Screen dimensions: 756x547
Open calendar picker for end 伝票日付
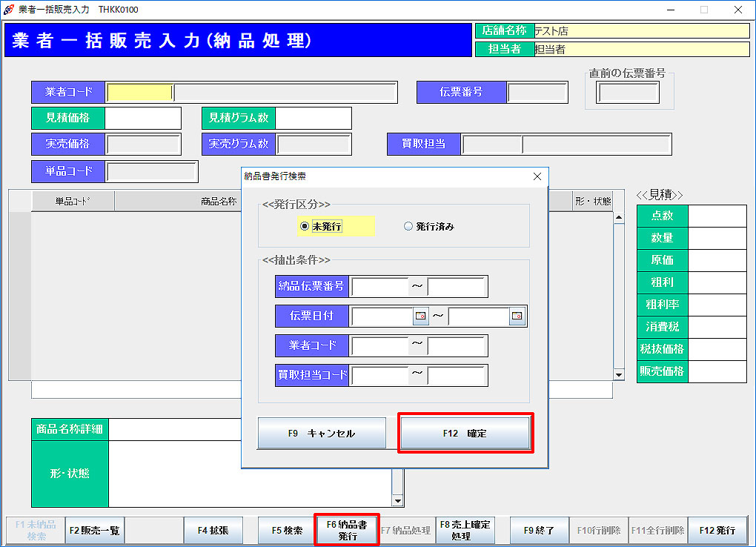point(517,316)
